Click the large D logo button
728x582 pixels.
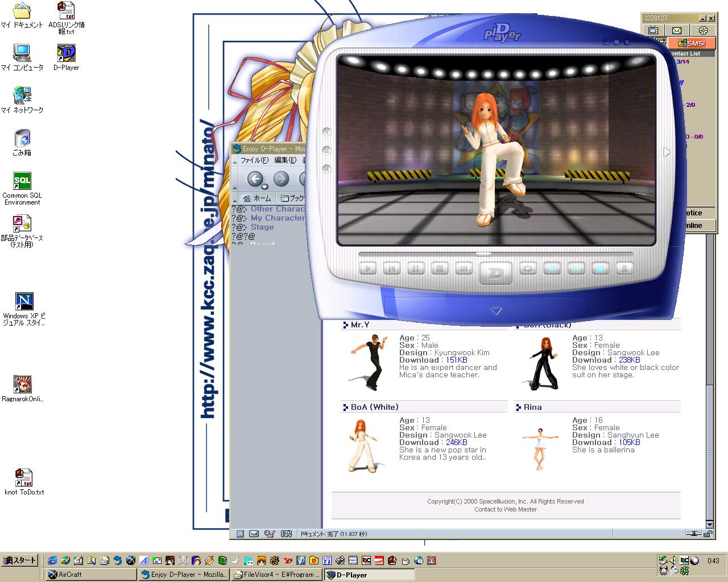click(496, 274)
